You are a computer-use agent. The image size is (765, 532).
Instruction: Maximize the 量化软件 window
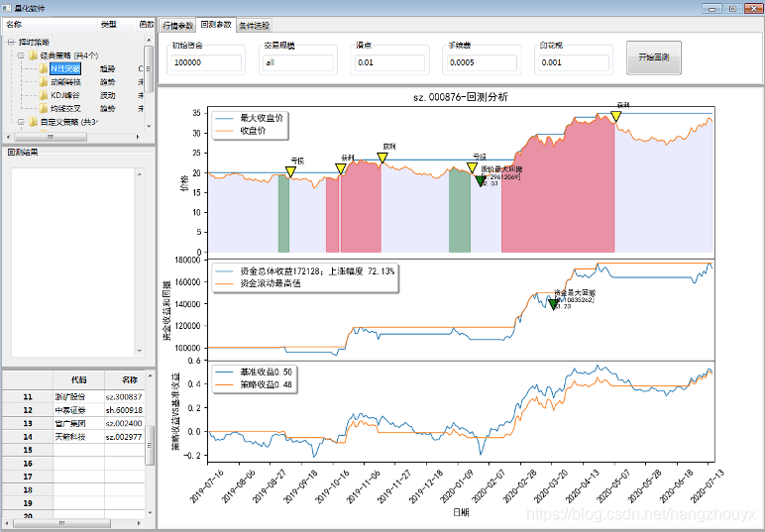733,8
